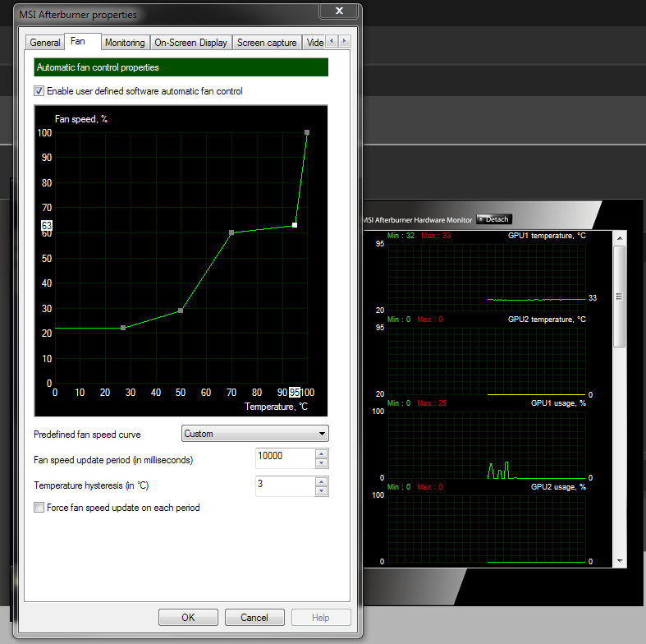Open the Predefined fan speed curve dropdown
Screen dimensions: 646x644
point(255,434)
